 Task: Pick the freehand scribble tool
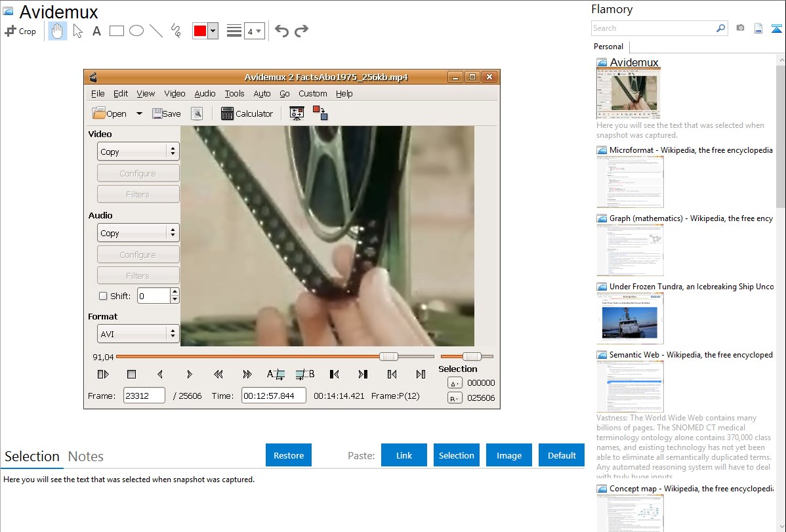[x=176, y=31]
